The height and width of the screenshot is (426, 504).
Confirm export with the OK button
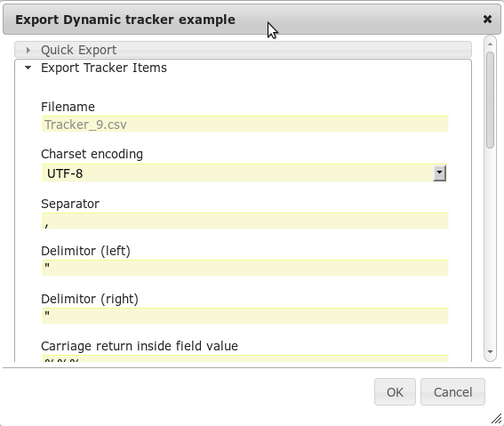(x=395, y=392)
